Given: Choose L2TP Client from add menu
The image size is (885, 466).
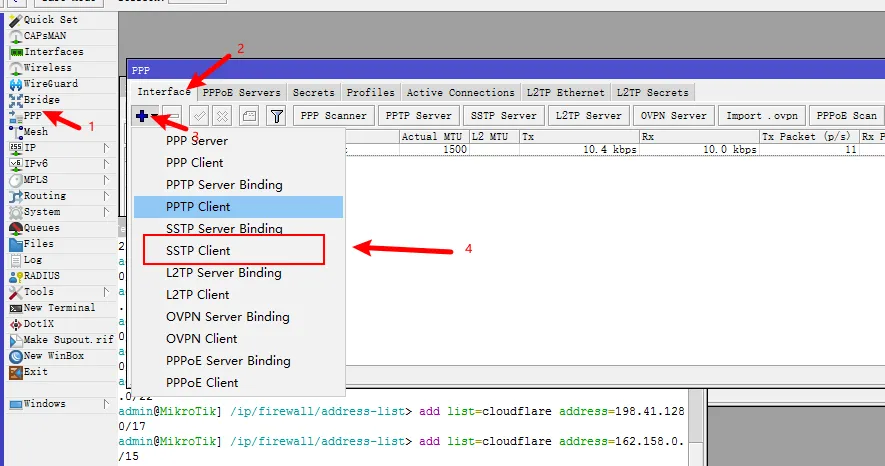Looking at the screenshot, I should [238, 295].
